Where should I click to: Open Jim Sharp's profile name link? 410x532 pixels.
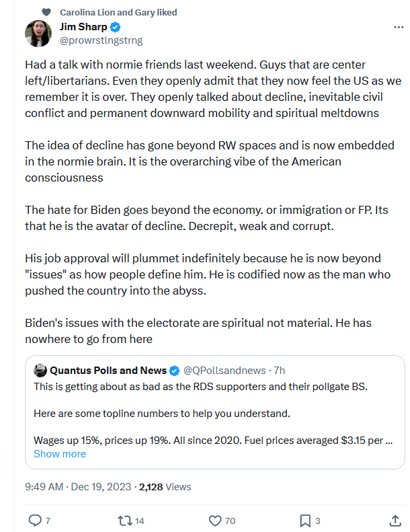click(83, 27)
